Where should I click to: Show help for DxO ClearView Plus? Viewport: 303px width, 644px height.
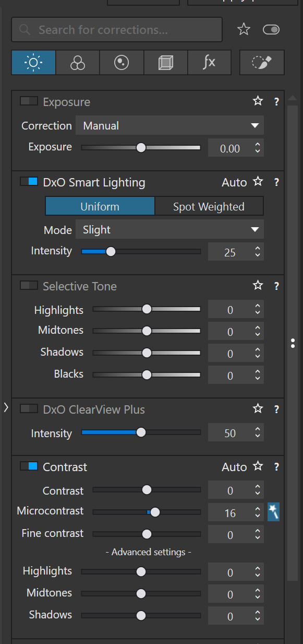276,409
